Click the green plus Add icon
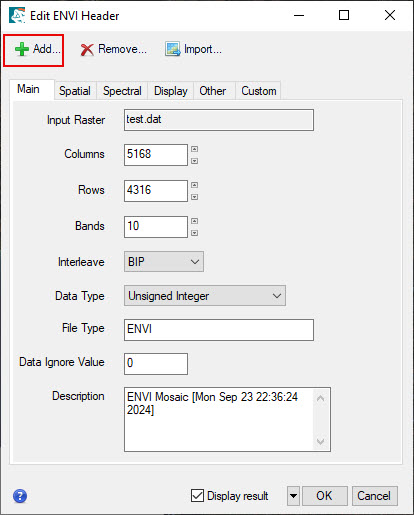Image resolution: width=414 pixels, height=515 pixels. pos(22,49)
